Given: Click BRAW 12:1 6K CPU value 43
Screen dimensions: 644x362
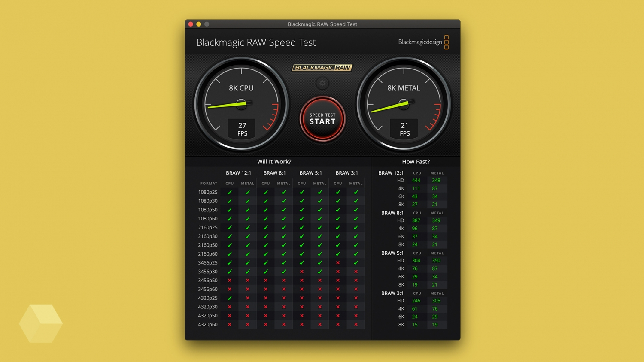Looking at the screenshot, I should pyautogui.click(x=415, y=196).
